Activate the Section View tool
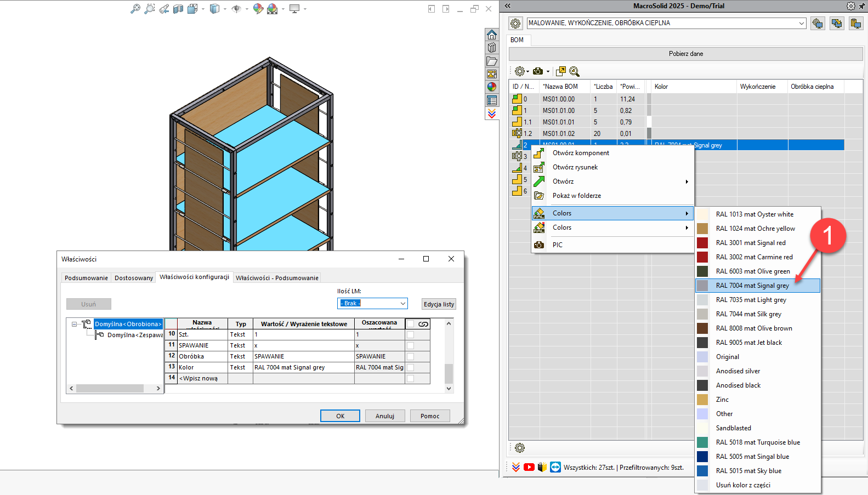This screenshot has height=495, width=868. (x=178, y=9)
